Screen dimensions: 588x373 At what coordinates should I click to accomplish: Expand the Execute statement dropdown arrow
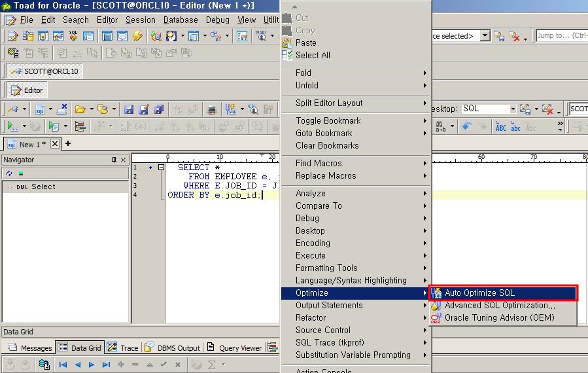(x=24, y=126)
